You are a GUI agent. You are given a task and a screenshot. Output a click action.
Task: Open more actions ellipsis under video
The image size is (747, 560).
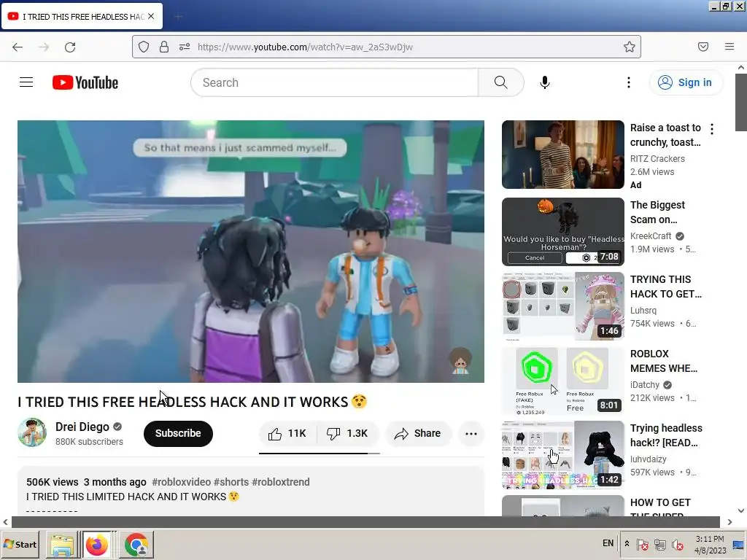(471, 433)
